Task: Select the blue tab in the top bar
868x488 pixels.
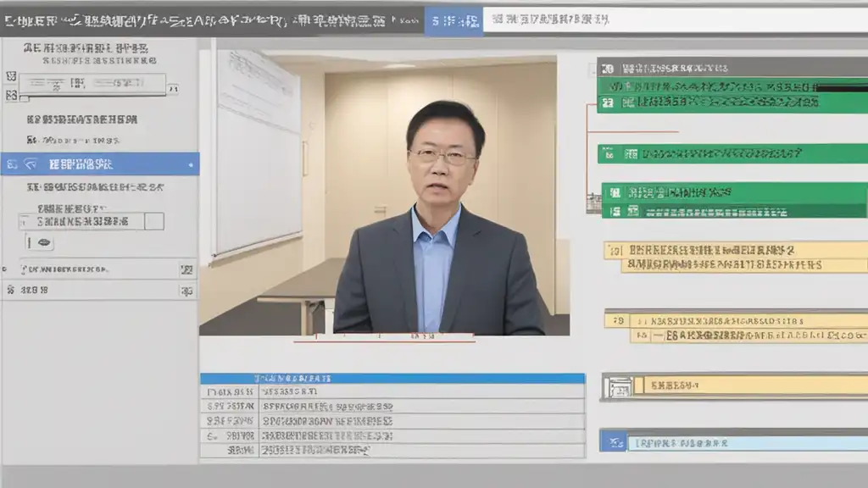Action: click(454, 21)
